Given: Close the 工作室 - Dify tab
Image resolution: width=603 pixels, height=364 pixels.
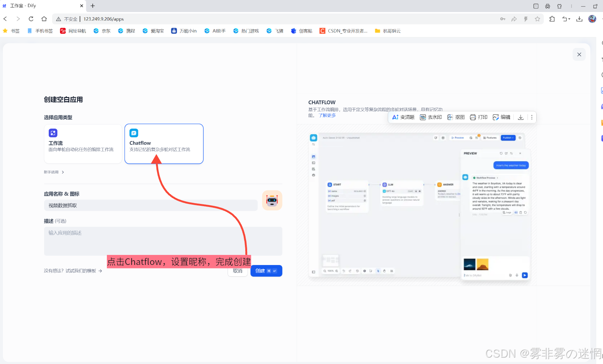Looking at the screenshot, I should [x=81, y=6].
